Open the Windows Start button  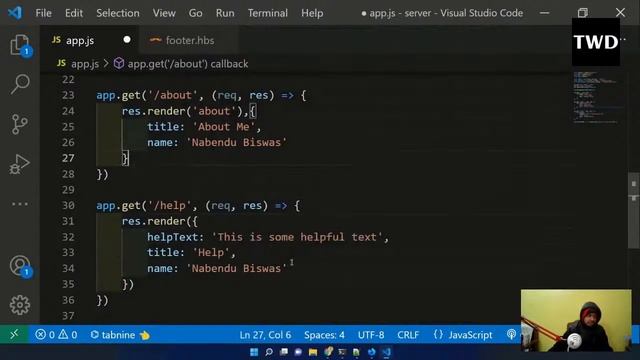(254, 352)
